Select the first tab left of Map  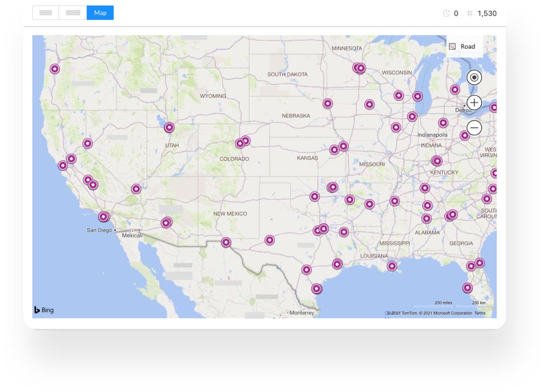(44, 13)
